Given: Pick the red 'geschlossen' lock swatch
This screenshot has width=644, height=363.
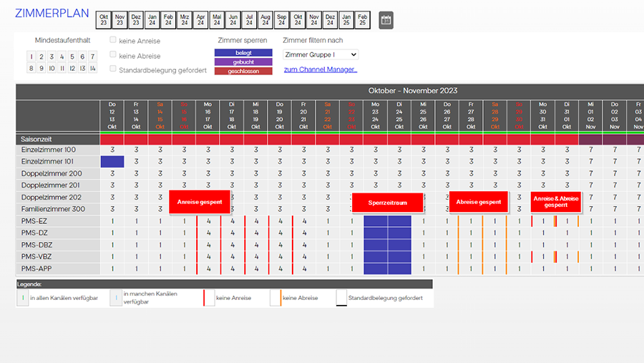Looking at the screenshot, I should 243,71.
